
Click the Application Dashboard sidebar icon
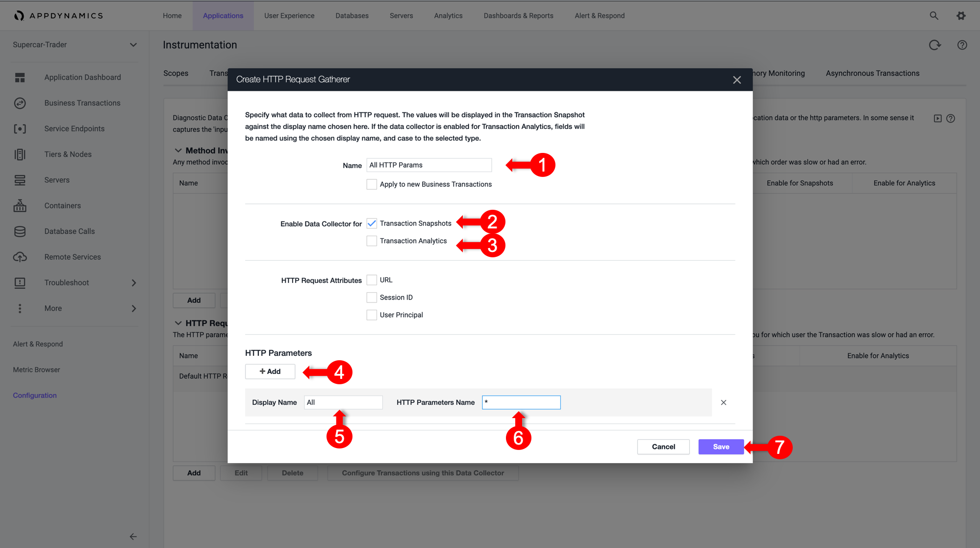(x=20, y=77)
